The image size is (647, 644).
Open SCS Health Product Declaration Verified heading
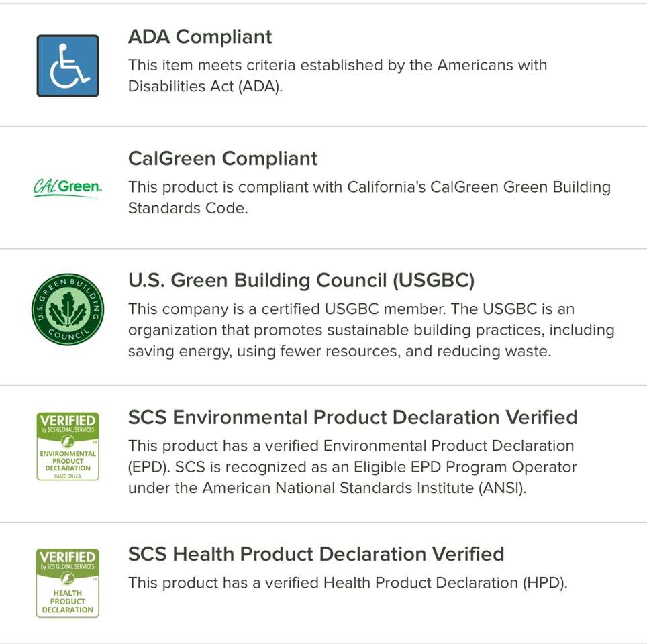pyautogui.click(x=315, y=554)
